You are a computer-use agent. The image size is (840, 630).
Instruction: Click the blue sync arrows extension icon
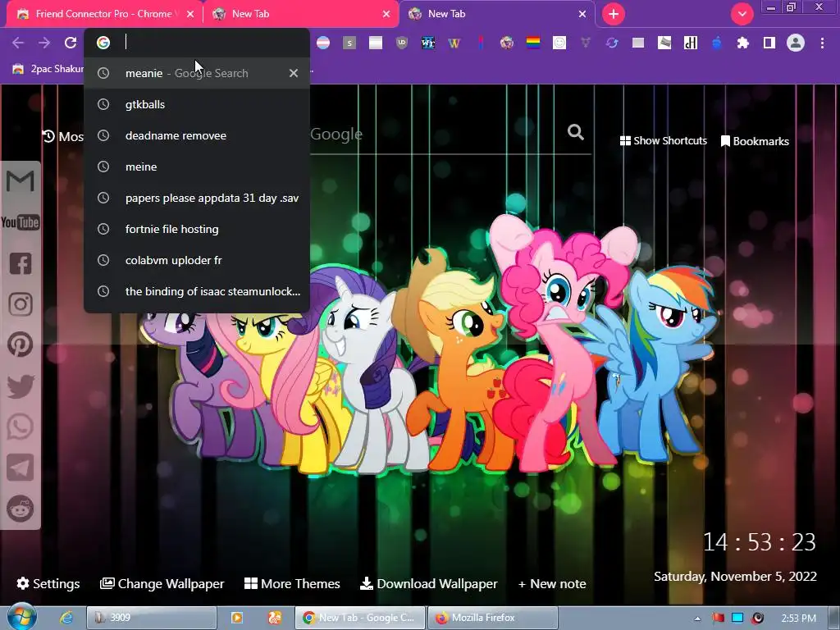pos(612,43)
